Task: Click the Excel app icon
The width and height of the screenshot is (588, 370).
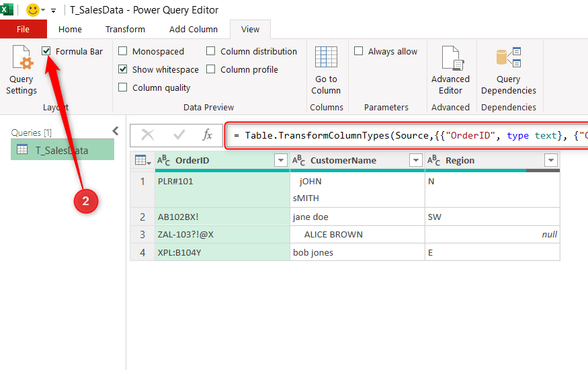Action: (x=6, y=9)
